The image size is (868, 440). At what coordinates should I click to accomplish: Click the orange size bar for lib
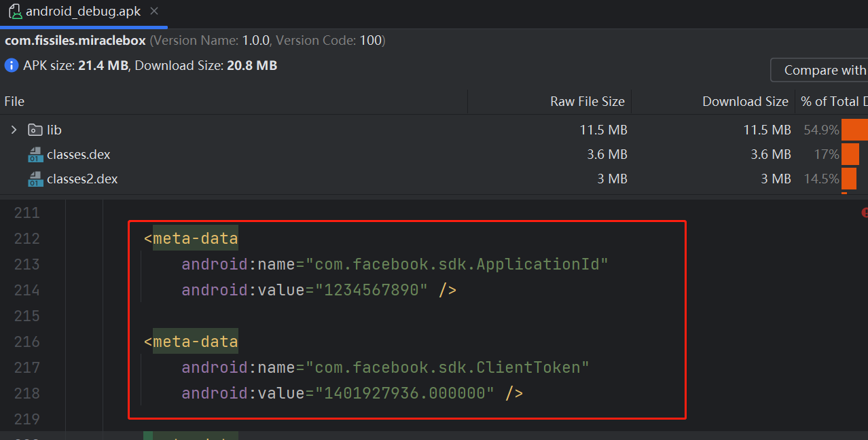click(854, 130)
